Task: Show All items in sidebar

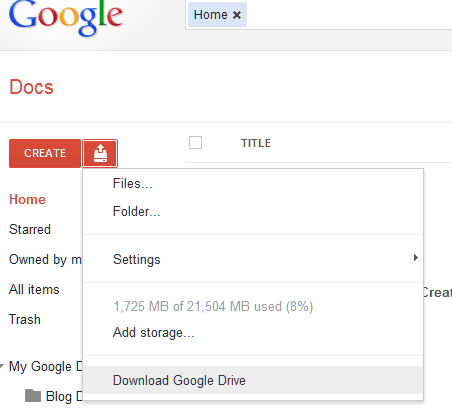Action: [34, 289]
